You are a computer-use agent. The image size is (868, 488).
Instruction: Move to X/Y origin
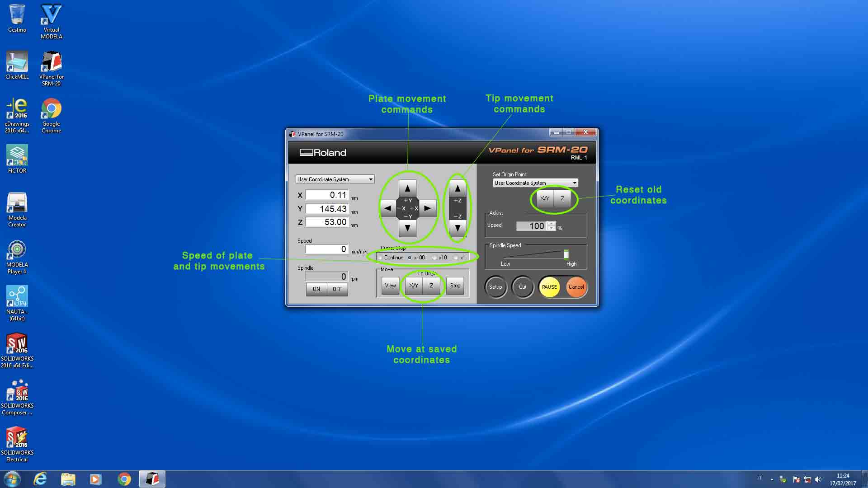click(414, 286)
